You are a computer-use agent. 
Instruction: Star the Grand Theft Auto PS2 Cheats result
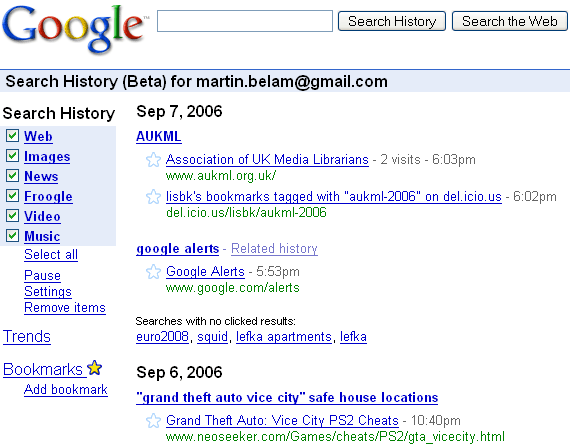tap(153, 421)
